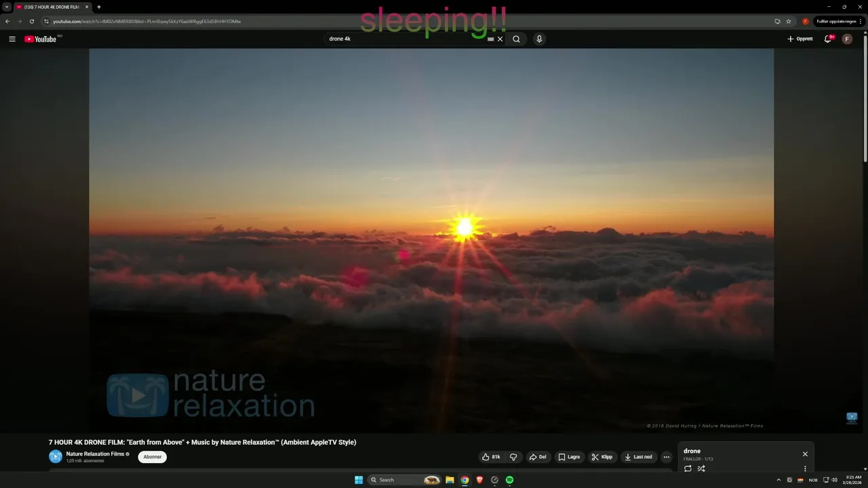868x488 pixels.
Task: Bookmark the page with the star icon
Action: (x=789, y=21)
